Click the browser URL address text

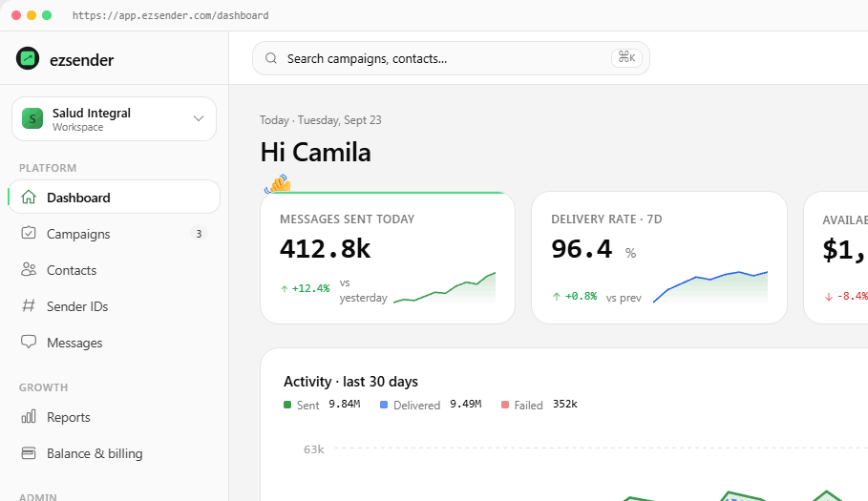[x=171, y=15]
